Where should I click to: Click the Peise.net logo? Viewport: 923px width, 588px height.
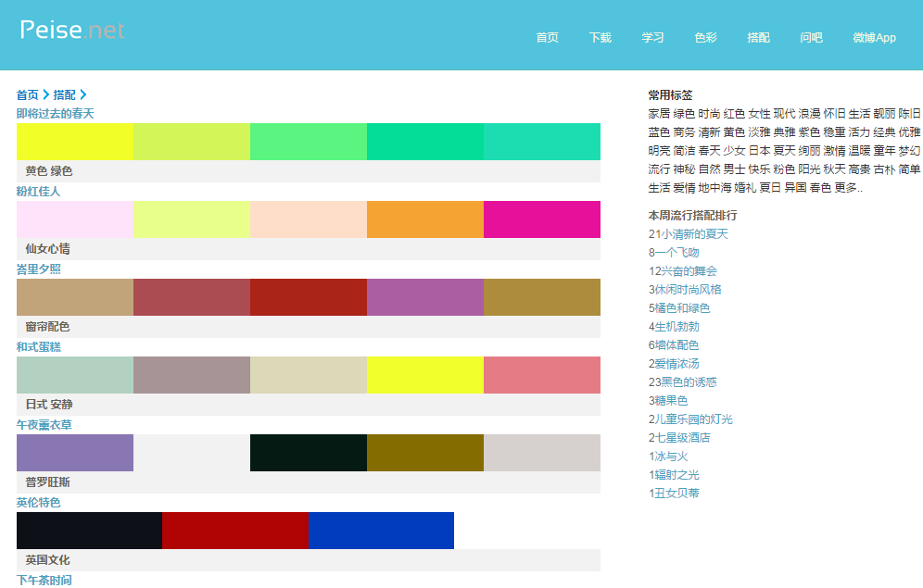tap(72, 31)
